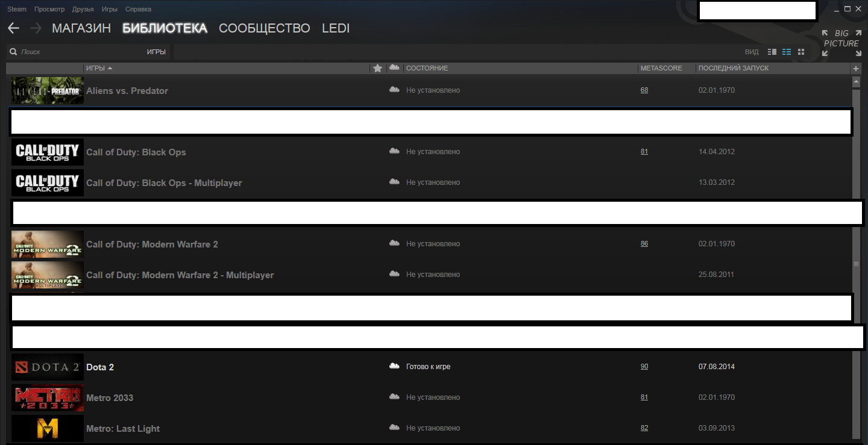
Task: Open Metascore 68 link for Aliens vs. Predator
Action: pyautogui.click(x=644, y=90)
